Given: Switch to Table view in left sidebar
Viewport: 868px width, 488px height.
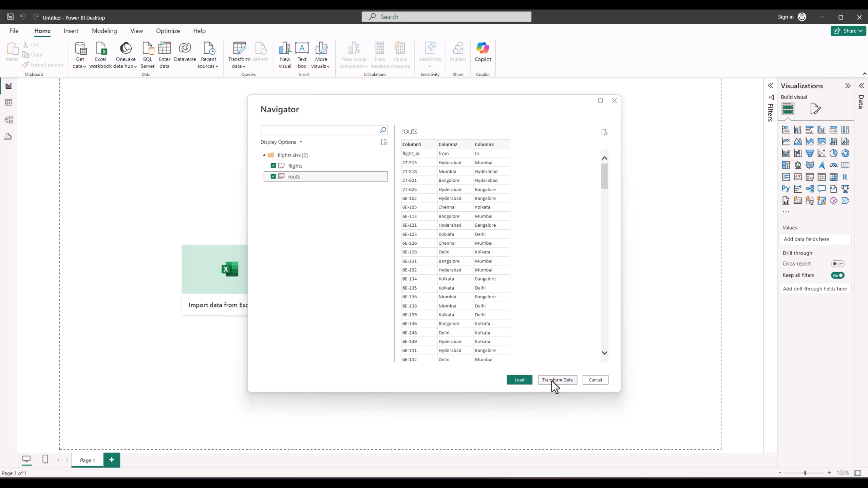Looking at the screenshot, I should point(8,102).
